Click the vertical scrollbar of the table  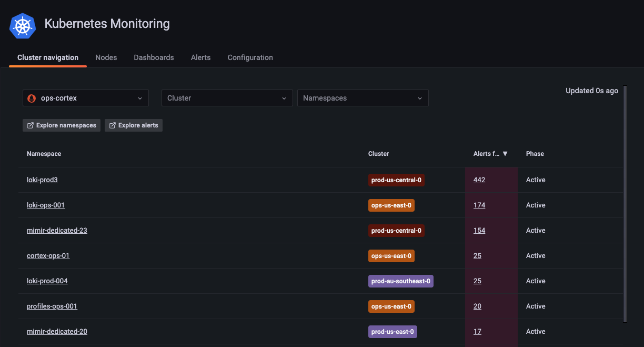pyautogui.click(x=625, y=204)
